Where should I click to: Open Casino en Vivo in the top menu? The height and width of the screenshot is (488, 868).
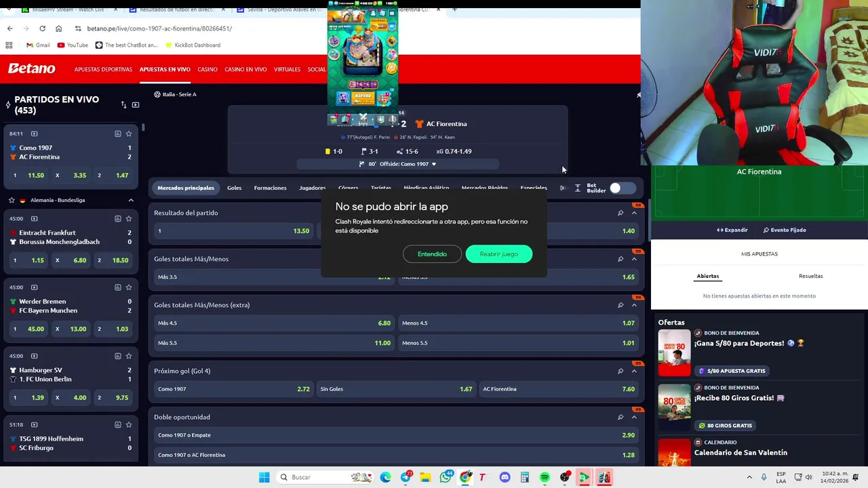click(x=245, y=69)
